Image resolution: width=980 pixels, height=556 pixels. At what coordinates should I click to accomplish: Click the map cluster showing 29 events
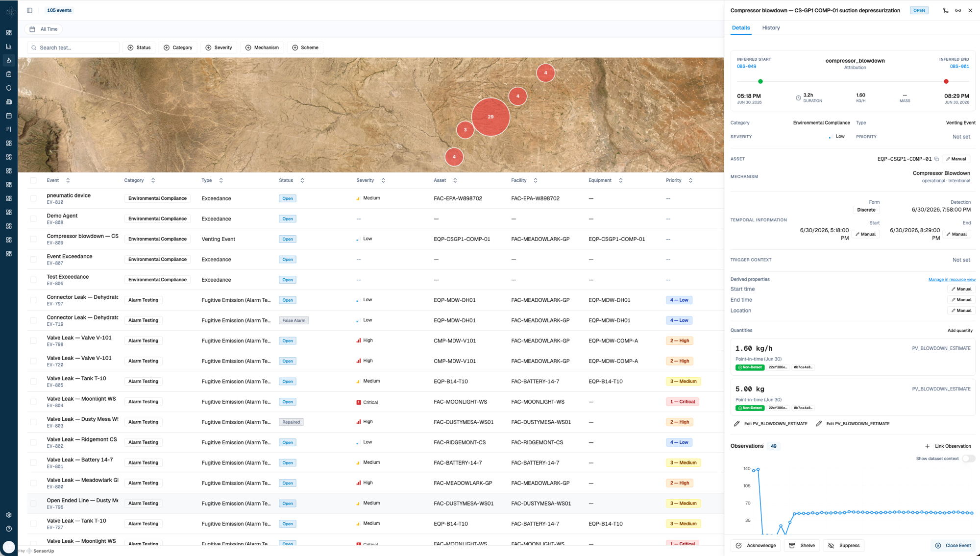pos(490,117)
